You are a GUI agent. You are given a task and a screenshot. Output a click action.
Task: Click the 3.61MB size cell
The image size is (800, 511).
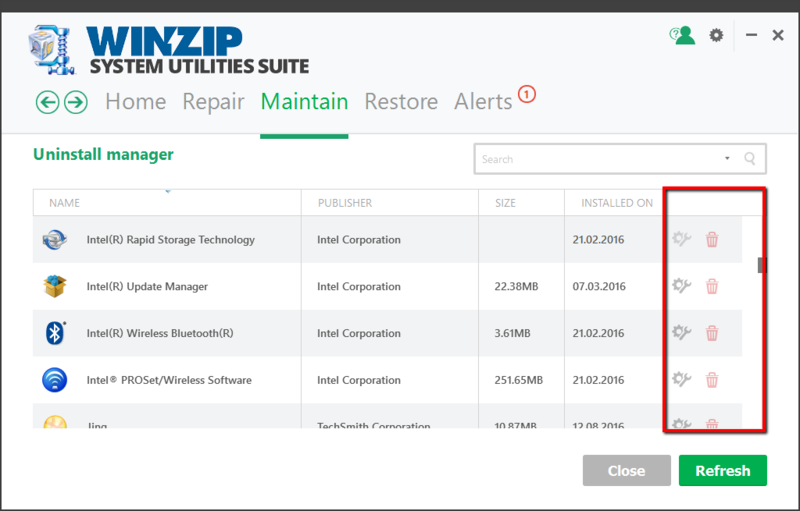(x=512, y=334)
